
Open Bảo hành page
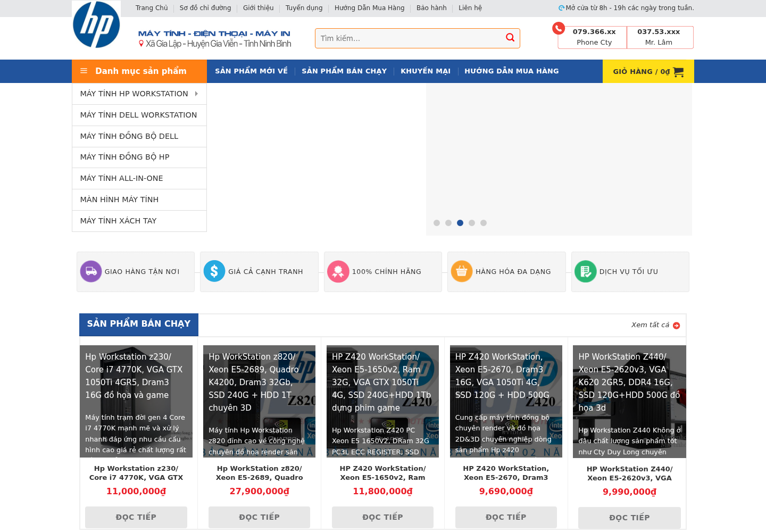point(431,8)
